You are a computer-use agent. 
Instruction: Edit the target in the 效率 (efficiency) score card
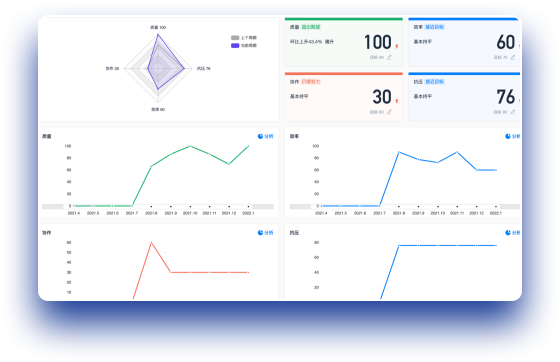(x=513, y=57)
